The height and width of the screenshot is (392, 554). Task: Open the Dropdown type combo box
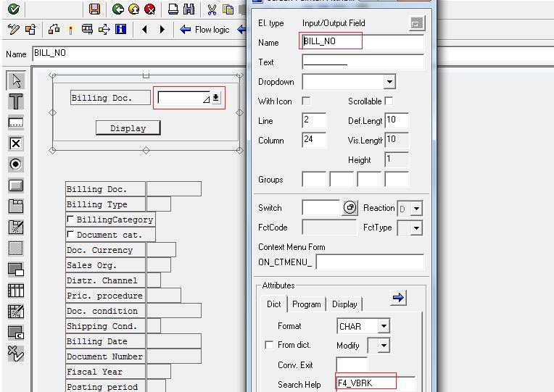click(389, 83)
